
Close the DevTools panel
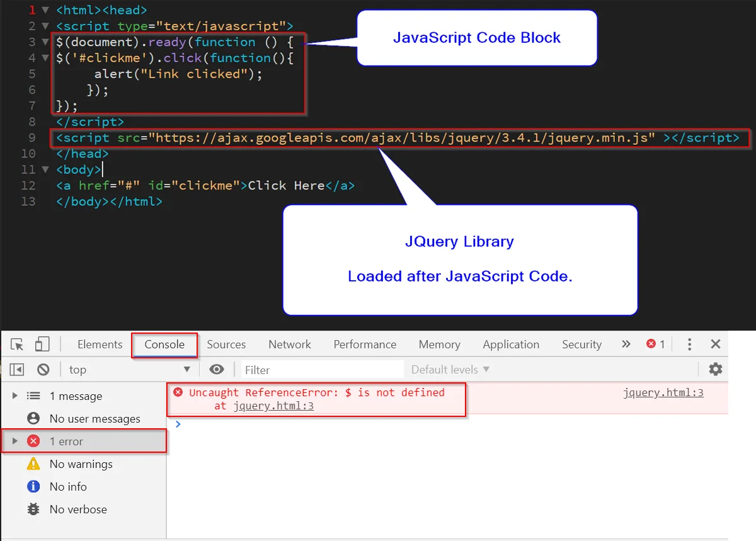coord(716,344)
